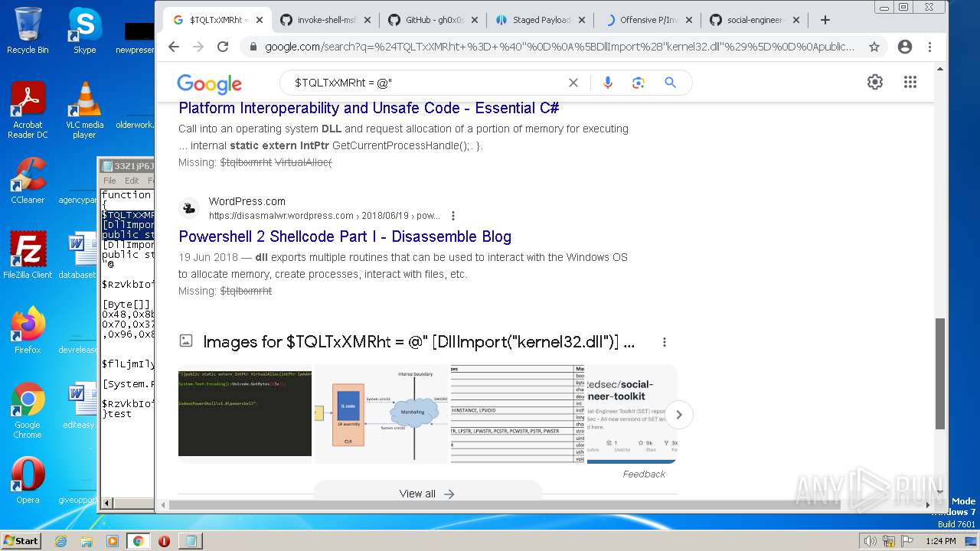980x551 pixels.
Task: Search by image with the Lens icon
Action: point(639,83)
